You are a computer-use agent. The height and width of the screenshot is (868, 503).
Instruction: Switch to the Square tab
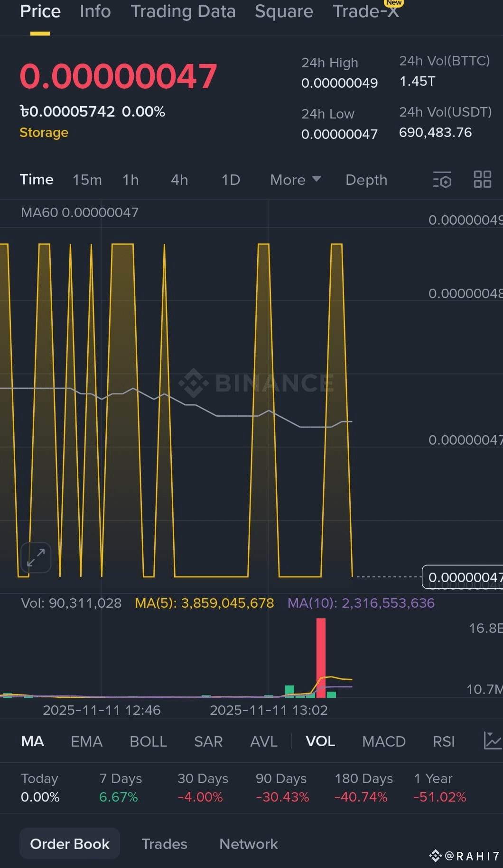pyautogui.click(x=284, y=11)
